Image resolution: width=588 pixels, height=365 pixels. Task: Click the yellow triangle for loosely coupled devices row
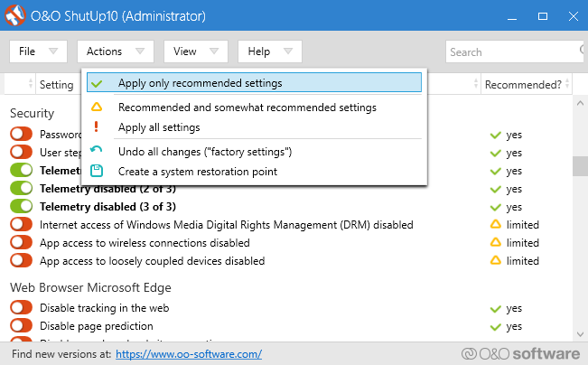point(496,260)
